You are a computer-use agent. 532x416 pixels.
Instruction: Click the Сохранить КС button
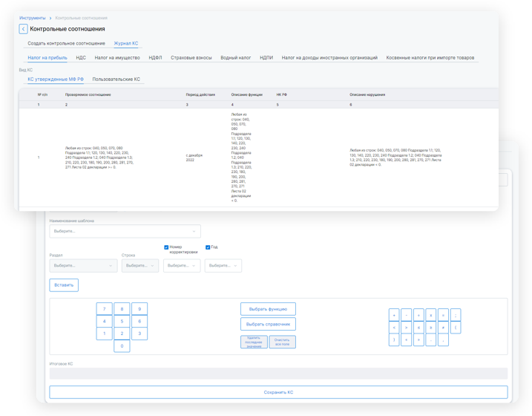click(278, 392)
